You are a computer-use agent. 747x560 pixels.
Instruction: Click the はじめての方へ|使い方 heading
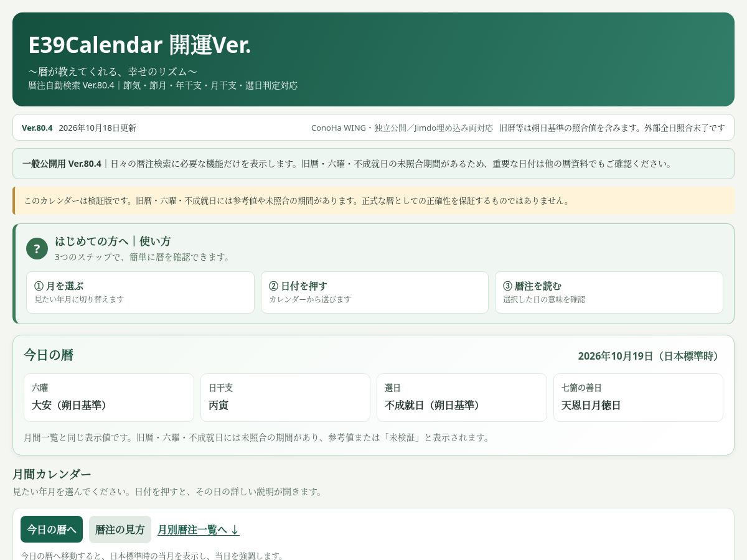(113, 241)
